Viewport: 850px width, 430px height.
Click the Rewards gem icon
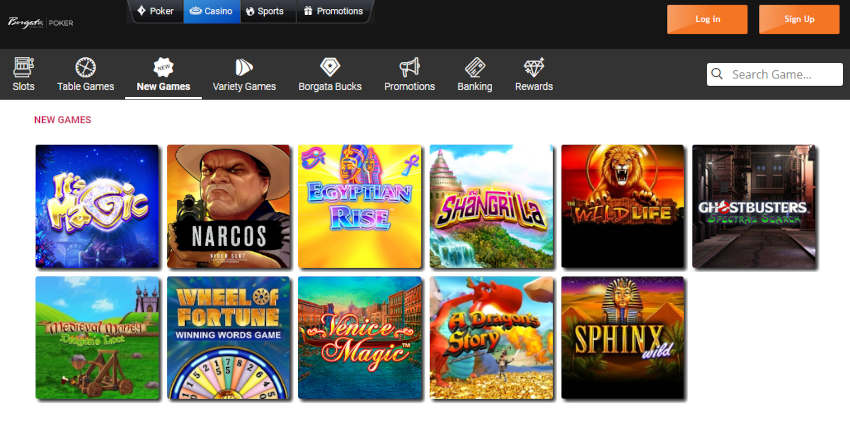(x=534, y=67)
